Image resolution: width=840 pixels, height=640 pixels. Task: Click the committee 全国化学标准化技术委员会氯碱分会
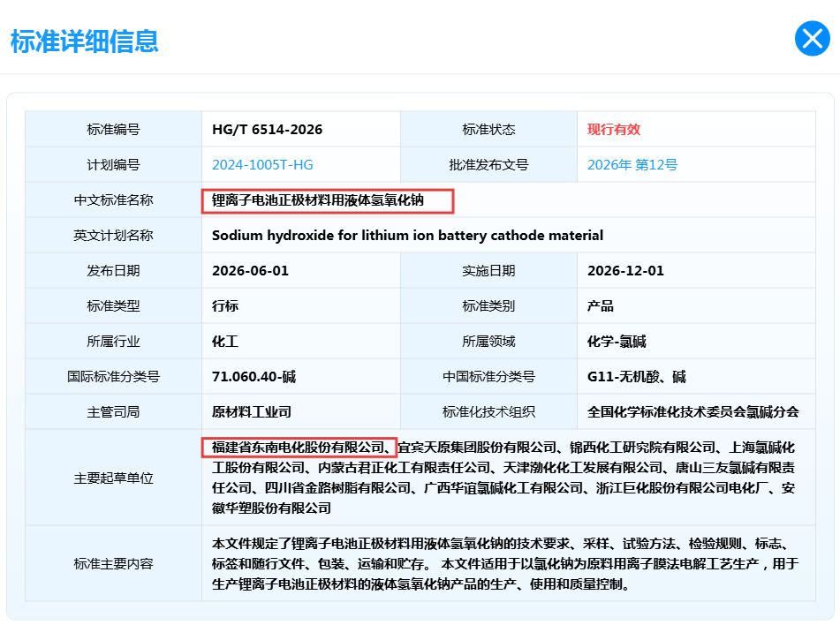pyautogui.click(x=693, y=412)
